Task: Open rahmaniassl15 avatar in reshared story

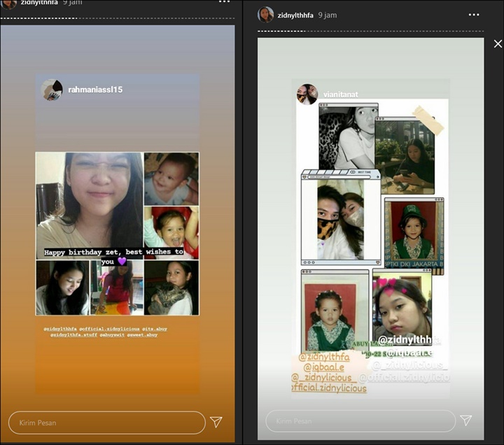Action: point(52,90)
